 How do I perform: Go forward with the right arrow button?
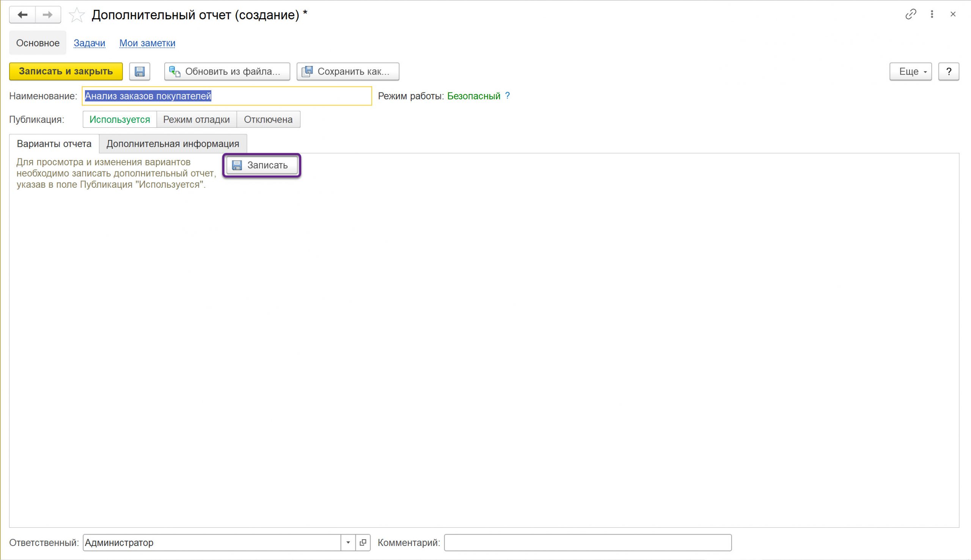(48, 15)
